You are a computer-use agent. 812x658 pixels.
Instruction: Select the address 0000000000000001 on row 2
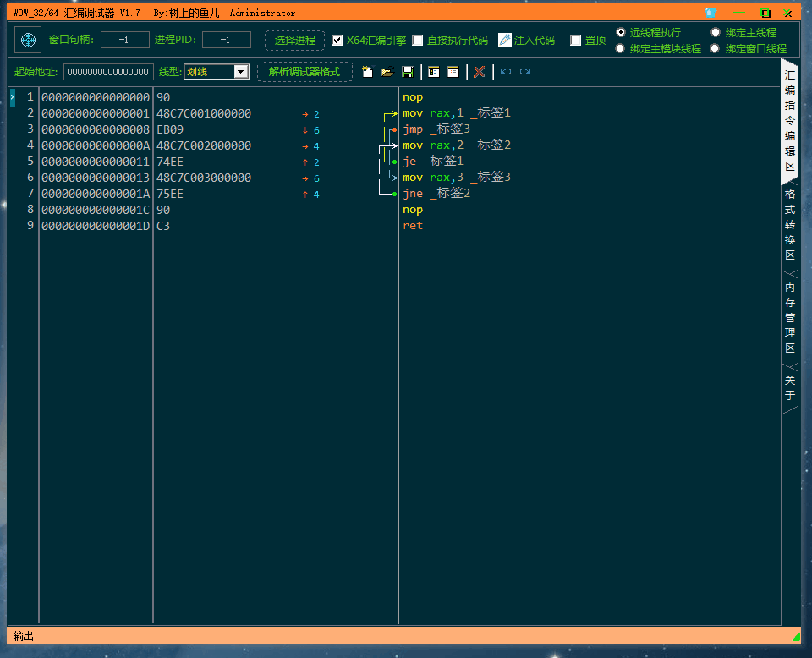point(96,113)
